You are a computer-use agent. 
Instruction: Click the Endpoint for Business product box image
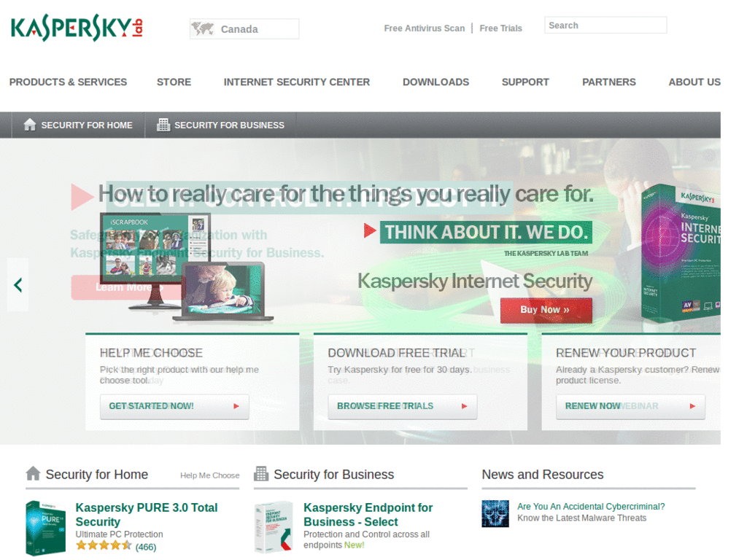[x=274, y=526]
